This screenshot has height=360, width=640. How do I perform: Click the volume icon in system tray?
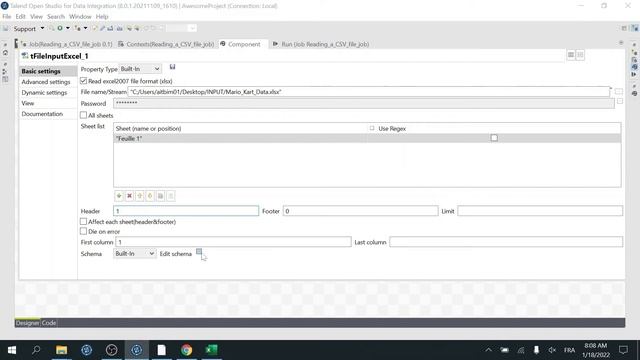(552, 350)
